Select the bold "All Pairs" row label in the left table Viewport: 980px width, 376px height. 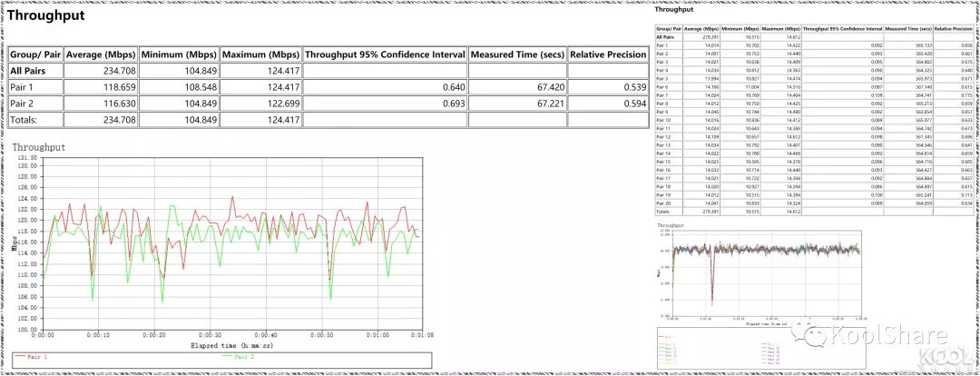[28, 71]
